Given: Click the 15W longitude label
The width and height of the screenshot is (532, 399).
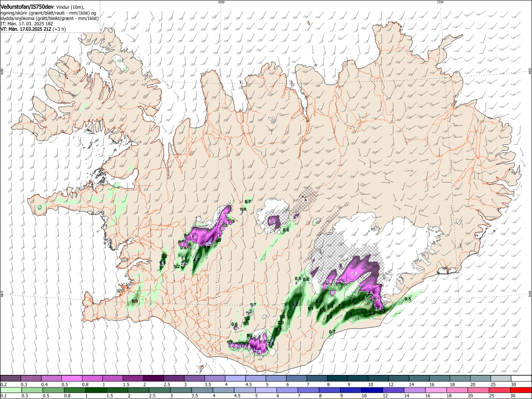Looking at the screenshot, I should pyautogui.click(x=440, y=2).
